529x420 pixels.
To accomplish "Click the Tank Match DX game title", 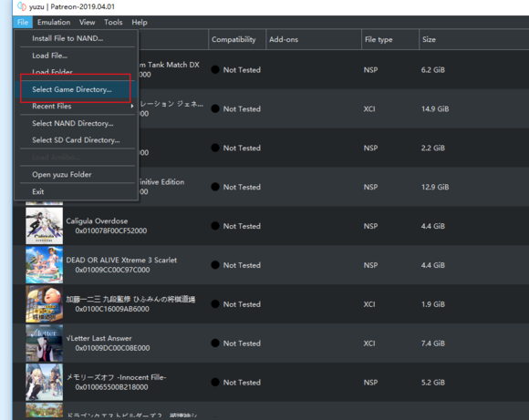I will pyautogui.click(x=170, y=65).
